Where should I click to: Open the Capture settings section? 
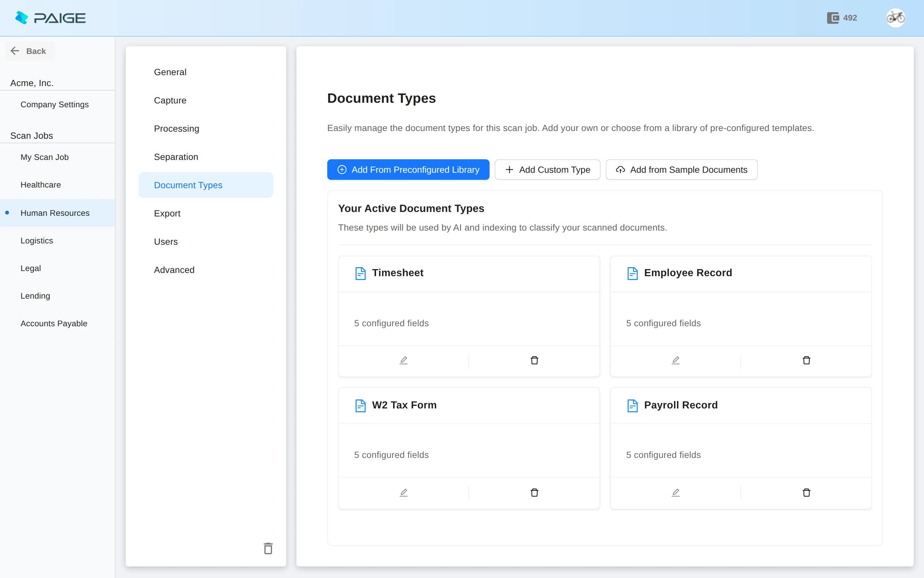[x=206, y=100]
